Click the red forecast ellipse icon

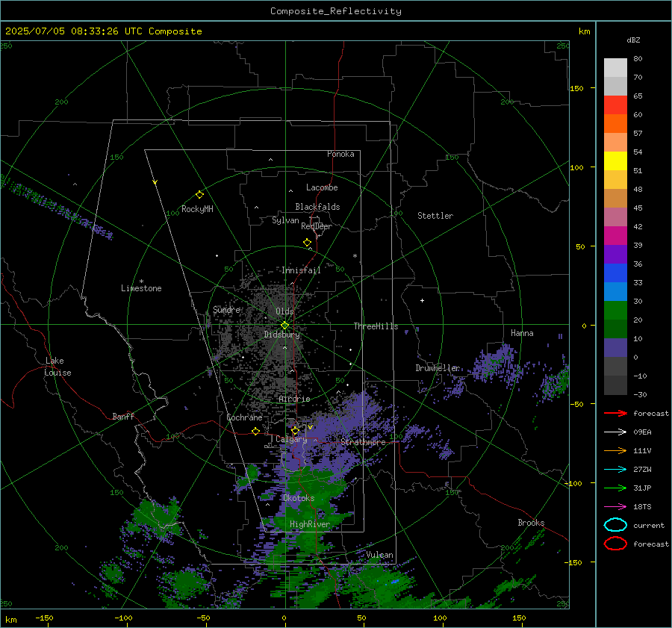pyautogui.click(x=615, y=544)
